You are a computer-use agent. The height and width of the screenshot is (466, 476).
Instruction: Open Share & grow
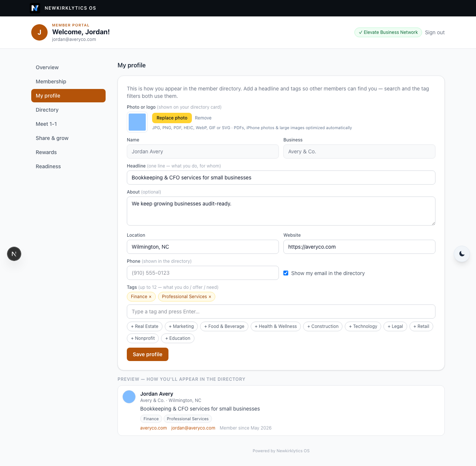pos(68,138)
